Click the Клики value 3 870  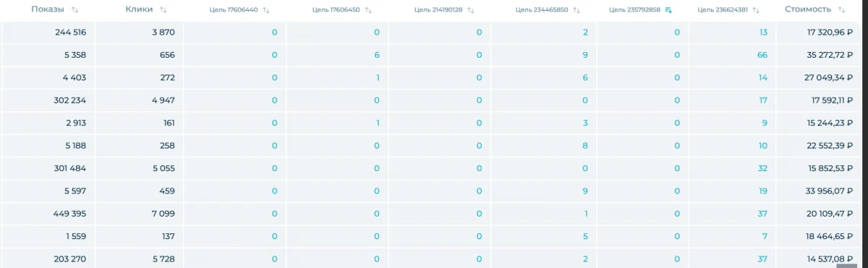(x=163, y=33)
